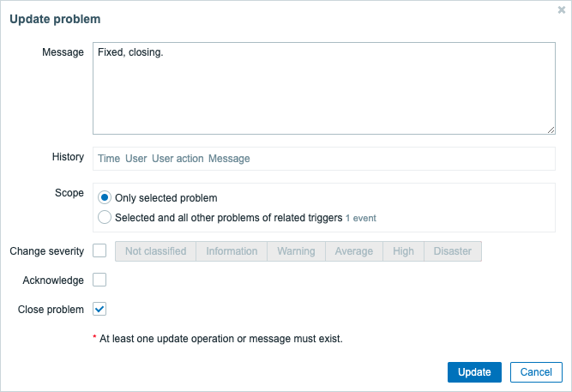Image resolution: width=572 pixels, height=392 pixels.
Task: Grab the Message textarea resize handle
Action: tap(551, 130)
